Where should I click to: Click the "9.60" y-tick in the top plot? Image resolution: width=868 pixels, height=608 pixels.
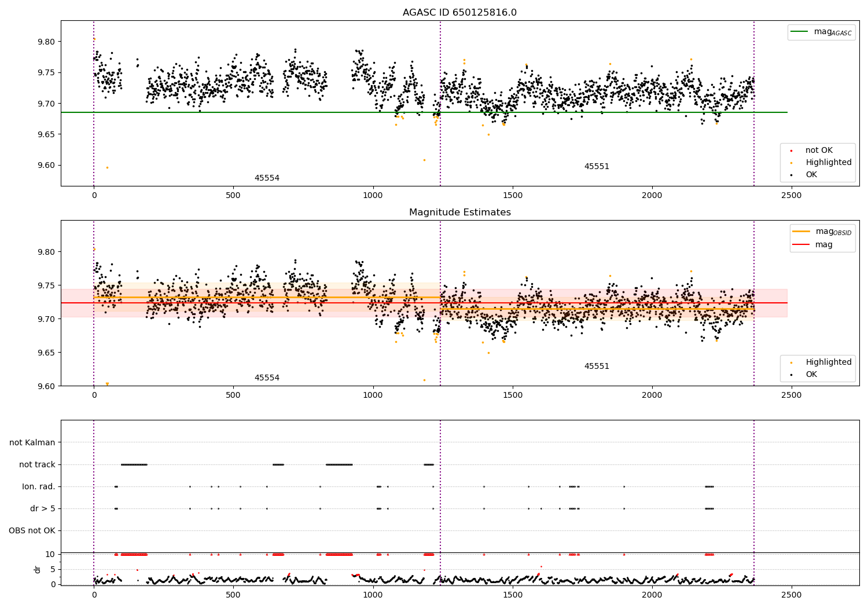pos(47,166)
